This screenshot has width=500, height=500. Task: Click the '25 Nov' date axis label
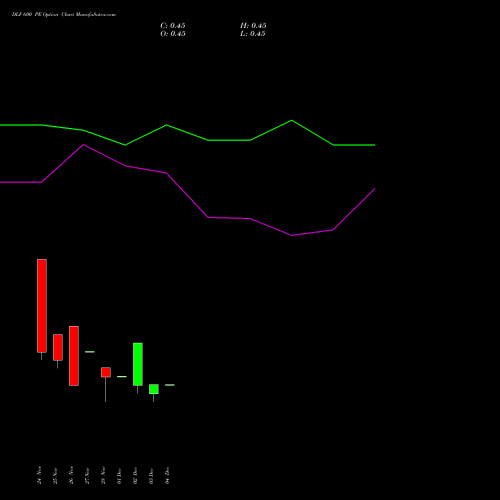[56, 475]
